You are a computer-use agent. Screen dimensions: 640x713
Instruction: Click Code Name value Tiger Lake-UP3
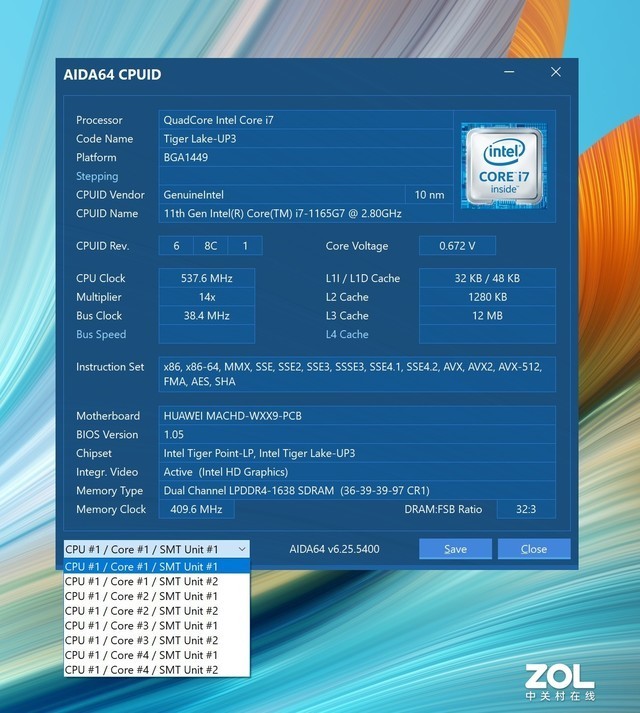[x=306, y=139]
